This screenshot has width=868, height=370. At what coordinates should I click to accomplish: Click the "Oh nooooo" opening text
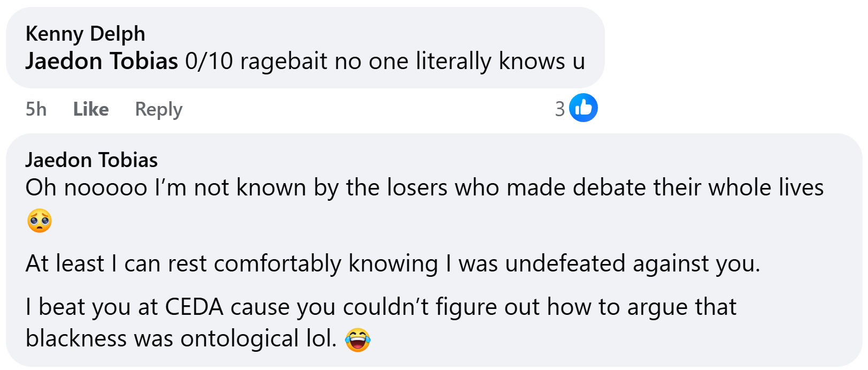[x=86, y=188]
